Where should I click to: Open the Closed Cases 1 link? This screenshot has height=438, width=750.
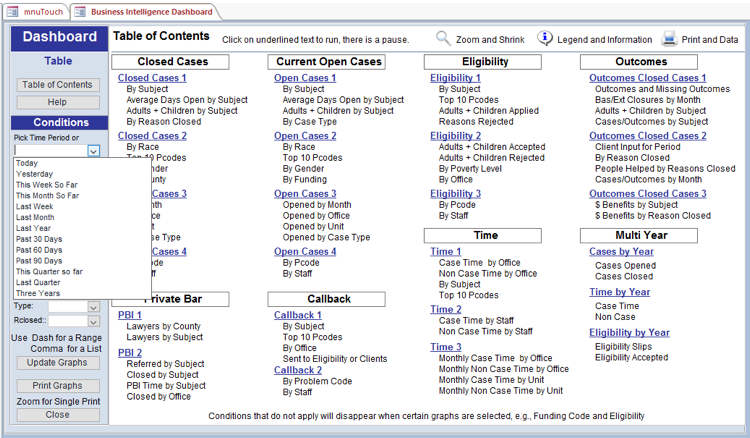(x=151, y=78)
